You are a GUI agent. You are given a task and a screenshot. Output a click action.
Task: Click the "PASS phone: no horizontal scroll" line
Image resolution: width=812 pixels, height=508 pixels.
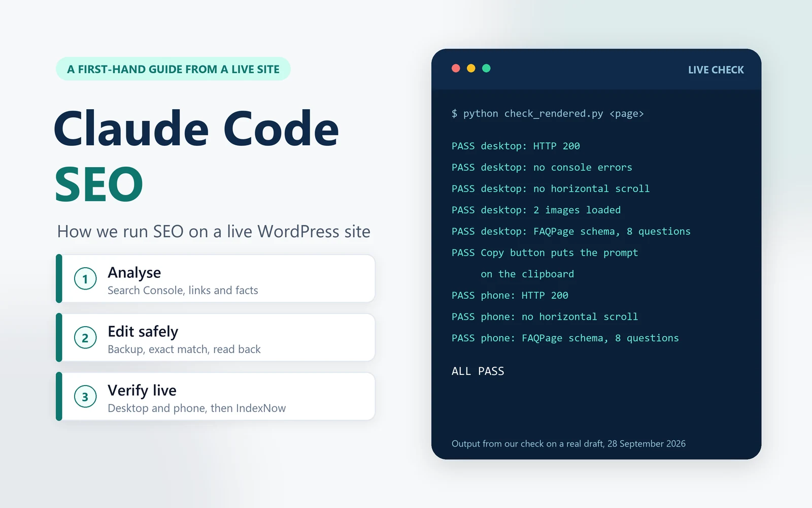tap(545, 317)
